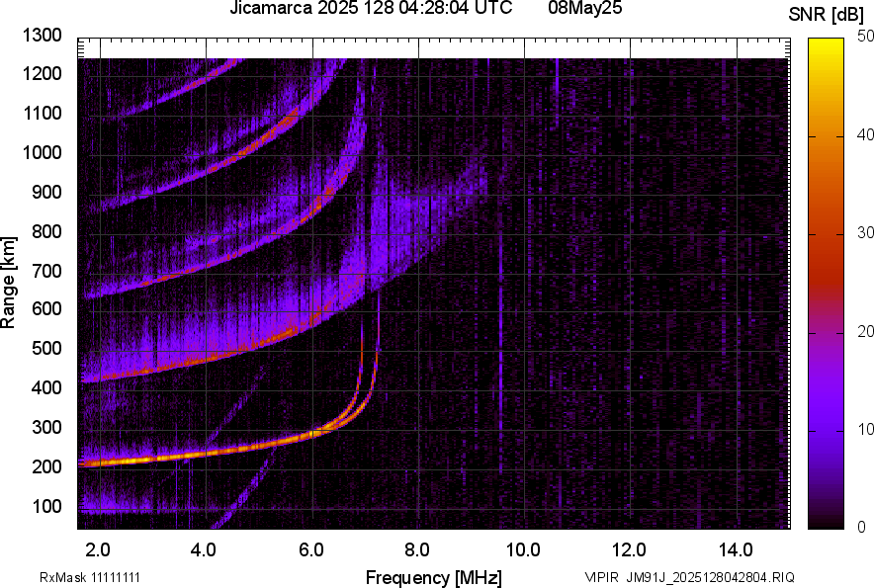
Task: Click the 500 range tick label
Action: pyautogui.click(x=46, y=348)
